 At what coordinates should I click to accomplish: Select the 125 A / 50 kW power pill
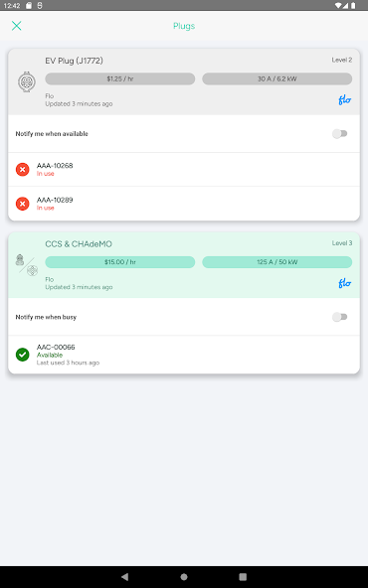277,262
